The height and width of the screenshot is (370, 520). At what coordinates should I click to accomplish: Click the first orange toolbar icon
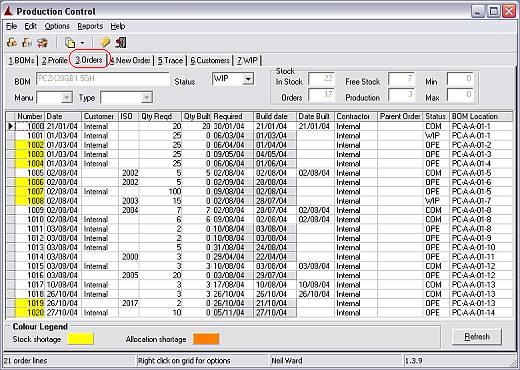[12, 43]
